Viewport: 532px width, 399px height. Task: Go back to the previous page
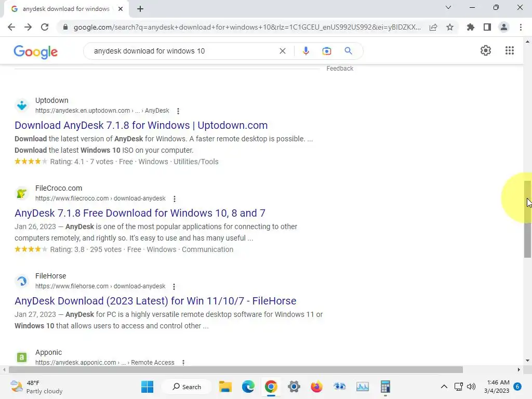click(x=11, y=27)
